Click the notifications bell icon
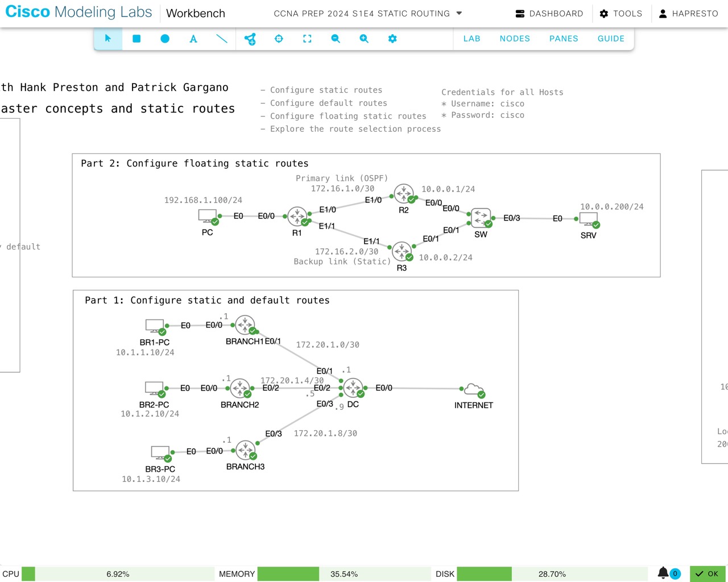 pos(663,573)
